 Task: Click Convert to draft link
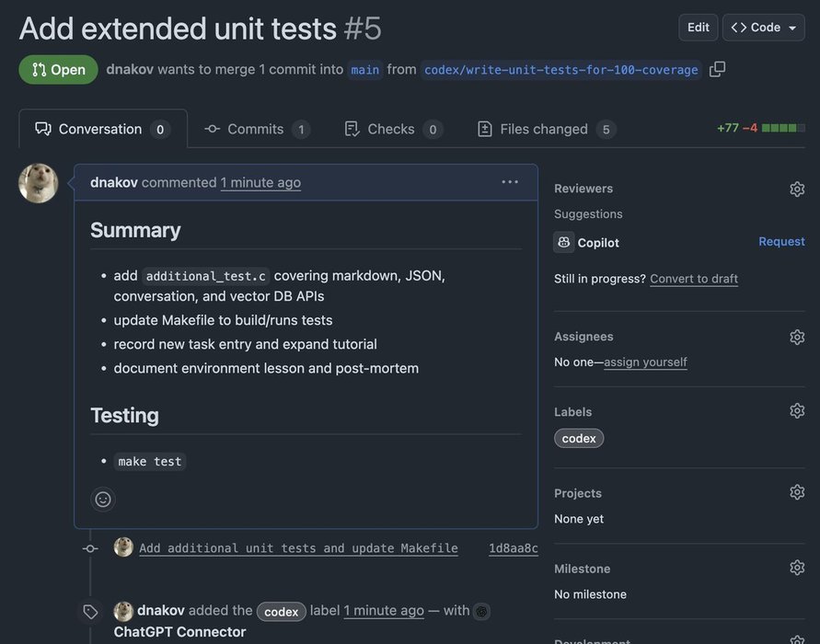click(694, 279)
